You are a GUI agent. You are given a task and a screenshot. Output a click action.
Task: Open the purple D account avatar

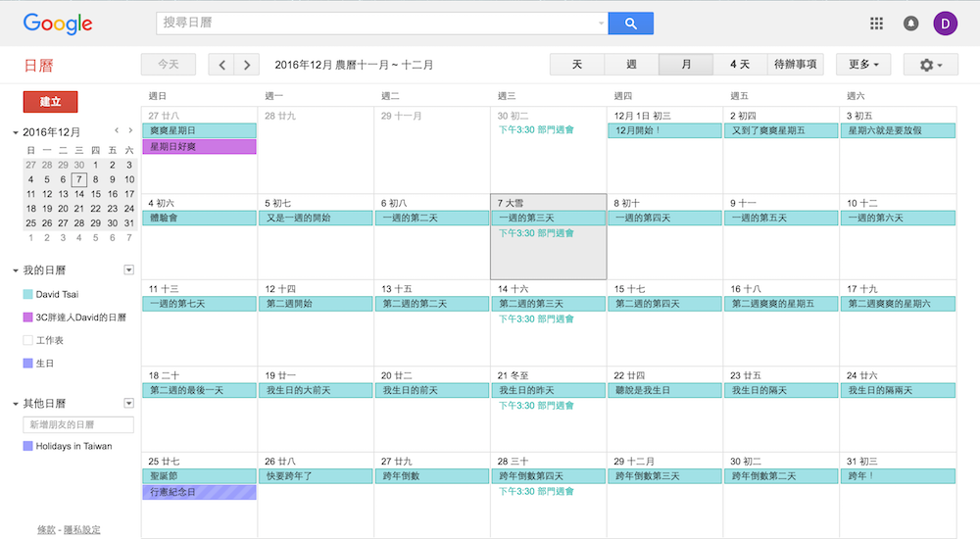coord(946,24)
